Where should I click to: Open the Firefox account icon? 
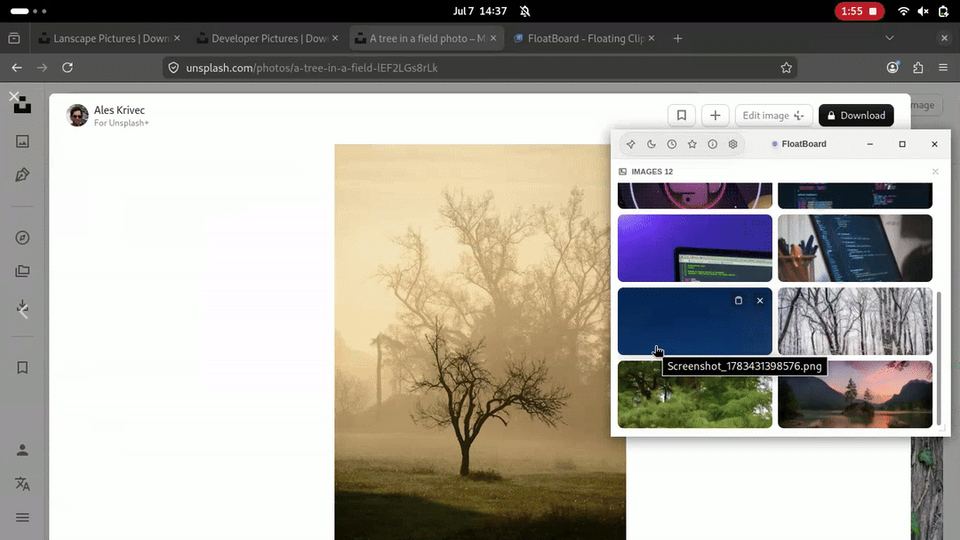pos(893,68)
